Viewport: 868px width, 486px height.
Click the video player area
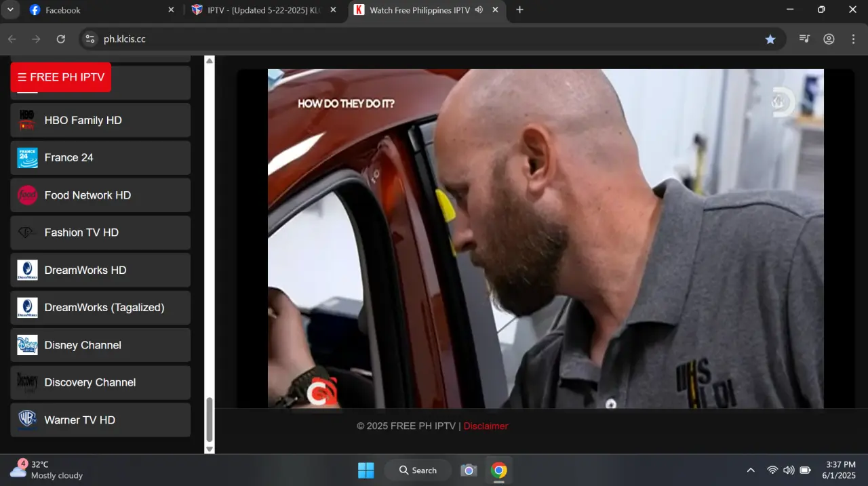545,239
